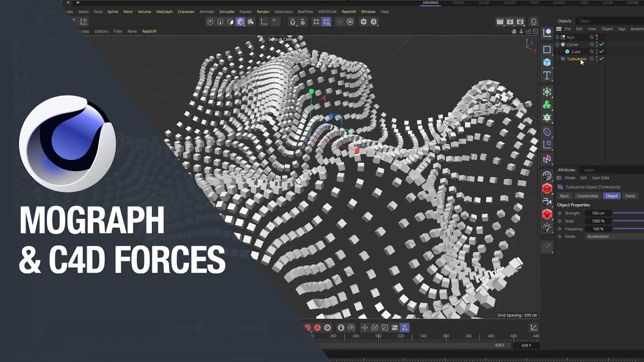This screenshot has width=644, height=362.
Task: Open keyframe settings gear icon near timeline
Action: coord(328,328)
